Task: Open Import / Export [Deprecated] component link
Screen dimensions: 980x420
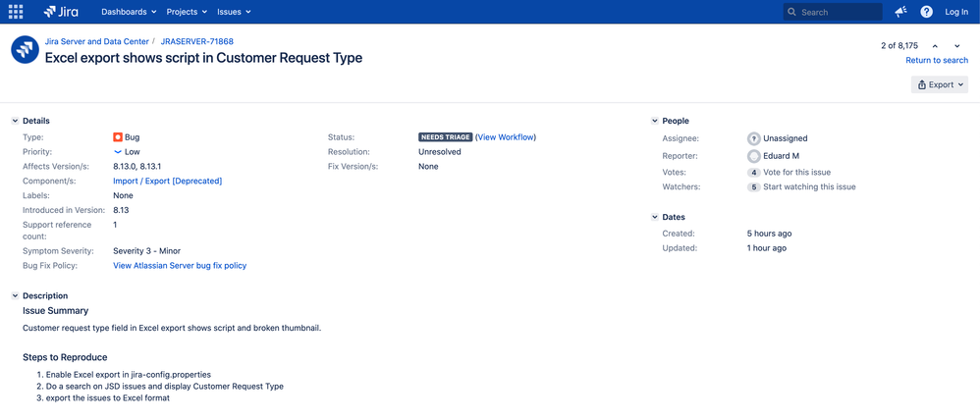Action: coord(168,181)
